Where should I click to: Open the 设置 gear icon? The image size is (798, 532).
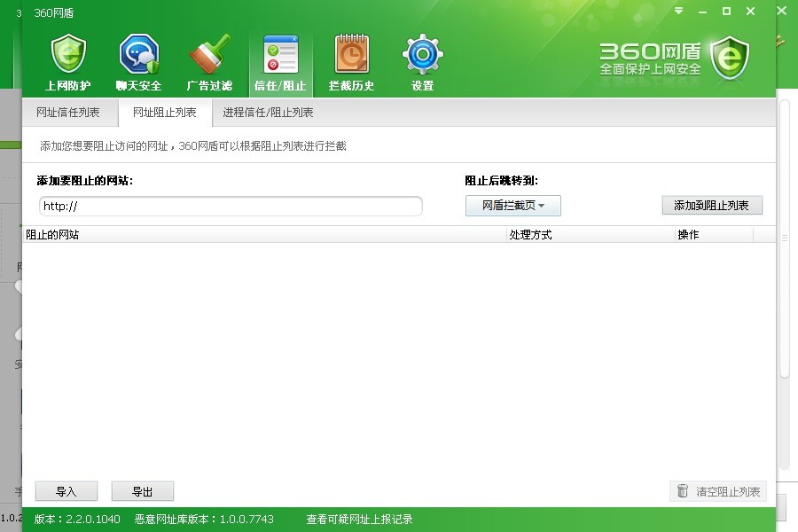[x=422, y=54]
